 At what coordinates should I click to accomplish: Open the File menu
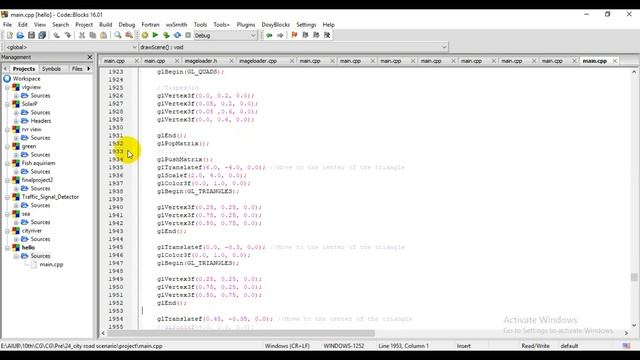7,25
